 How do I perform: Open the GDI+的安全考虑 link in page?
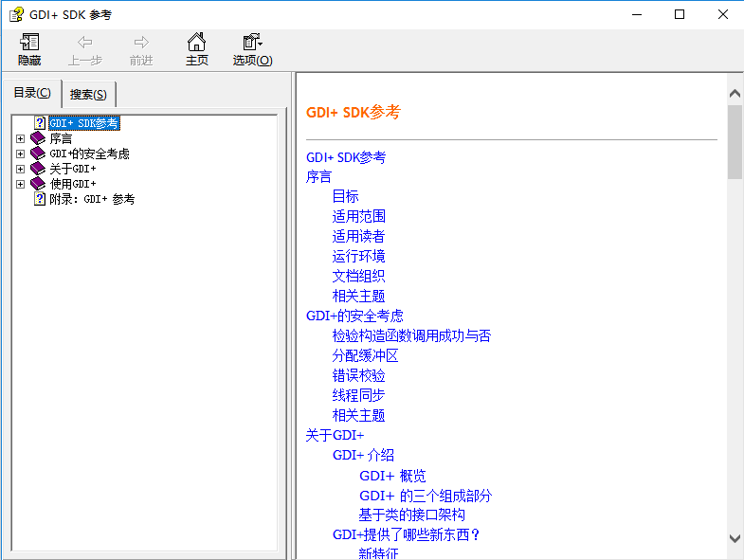354,316
